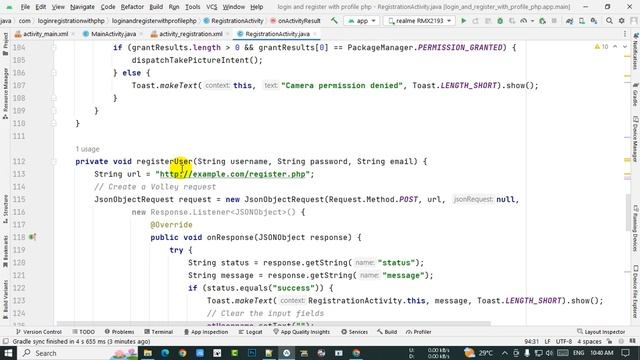The image size is (640, 360).
Task: Open the app run configuration dropdown
Action: click(361, 20)
